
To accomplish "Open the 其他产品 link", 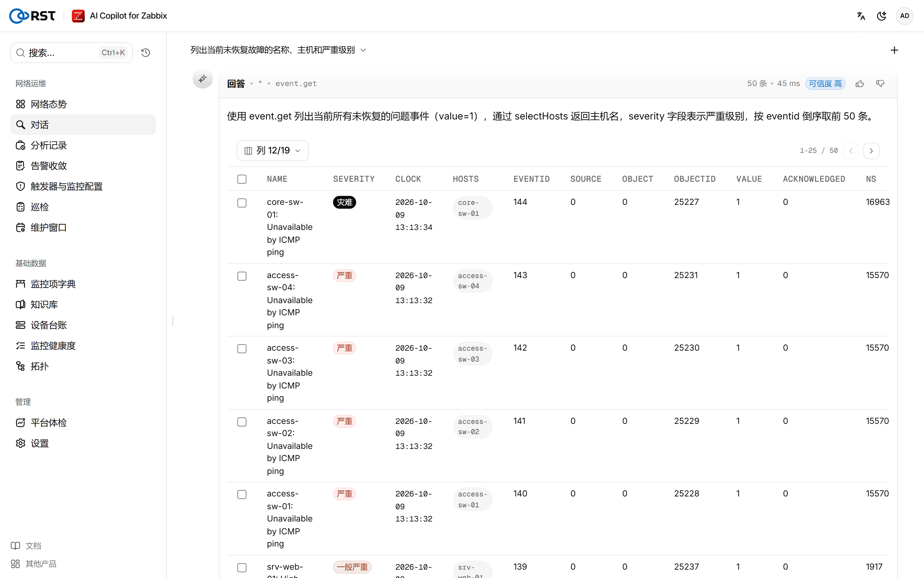I will tap(34, 564).
